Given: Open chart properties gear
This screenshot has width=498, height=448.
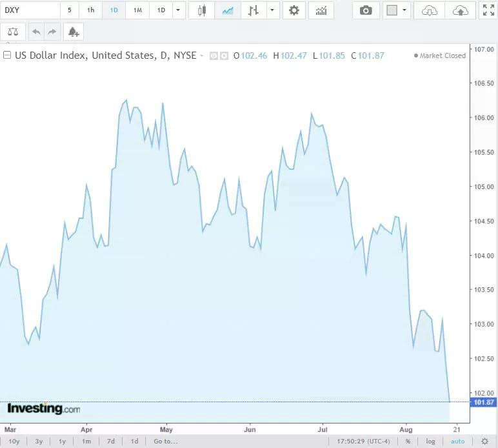Looking at the screenshot, I should pos(294,10).
